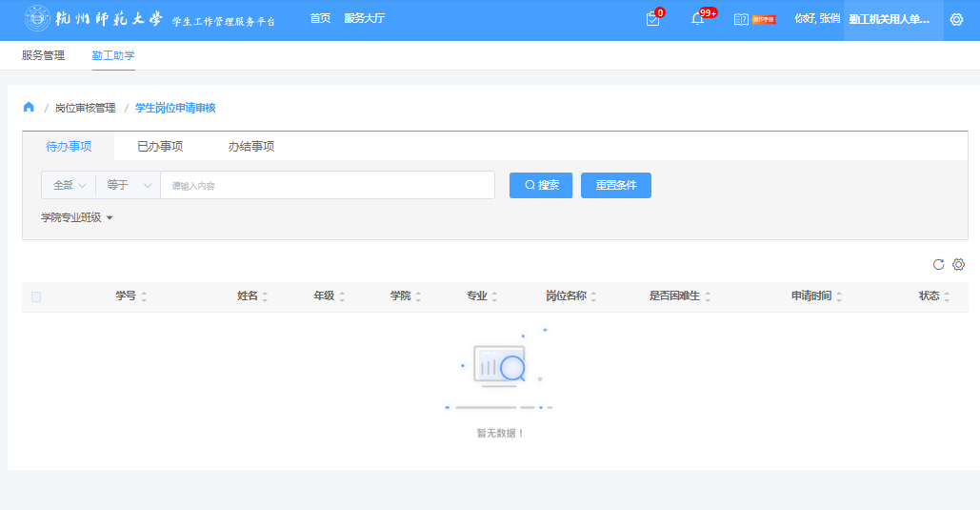Sort by 申请时间 column arrows

[x=839, y=297]
